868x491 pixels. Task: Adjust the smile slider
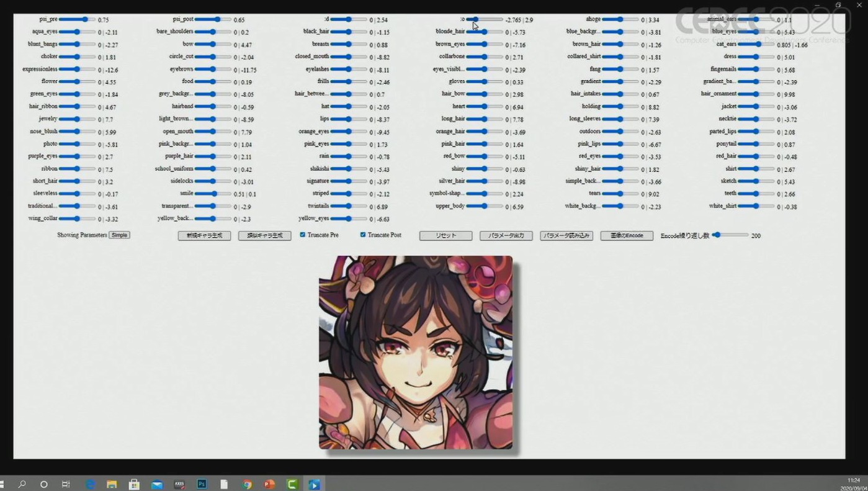coord(213,194)
